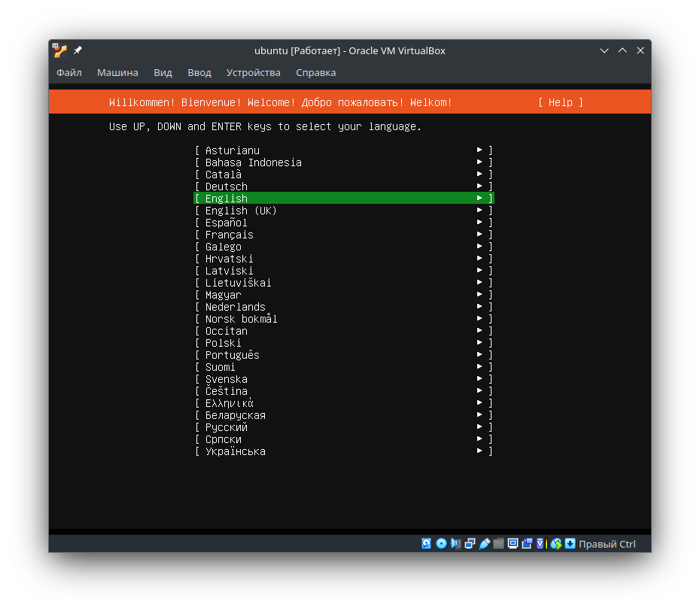Pin the VirtualBox window title bar
700x610 pixels.
(x=77, y=50)
